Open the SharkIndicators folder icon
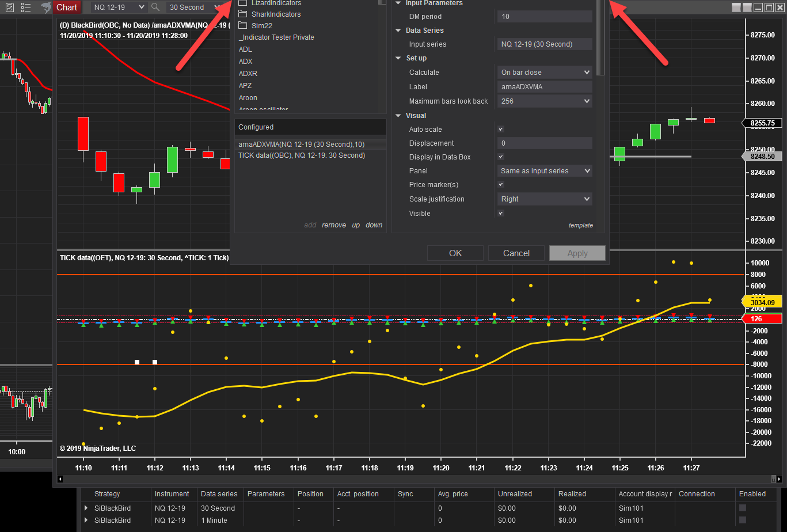Image resolution: width=787 pixels, height=532 pixels. click(x=242, y=14)
